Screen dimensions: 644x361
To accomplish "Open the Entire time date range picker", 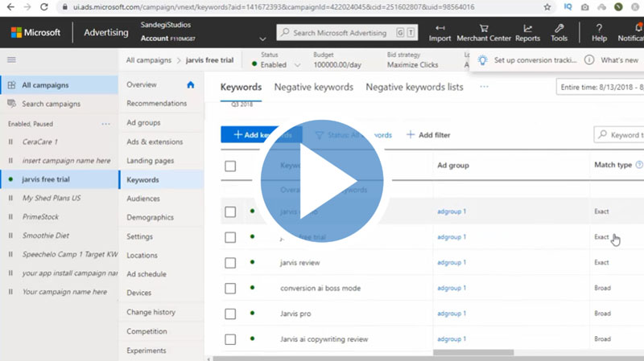I will tap(600, 87).
